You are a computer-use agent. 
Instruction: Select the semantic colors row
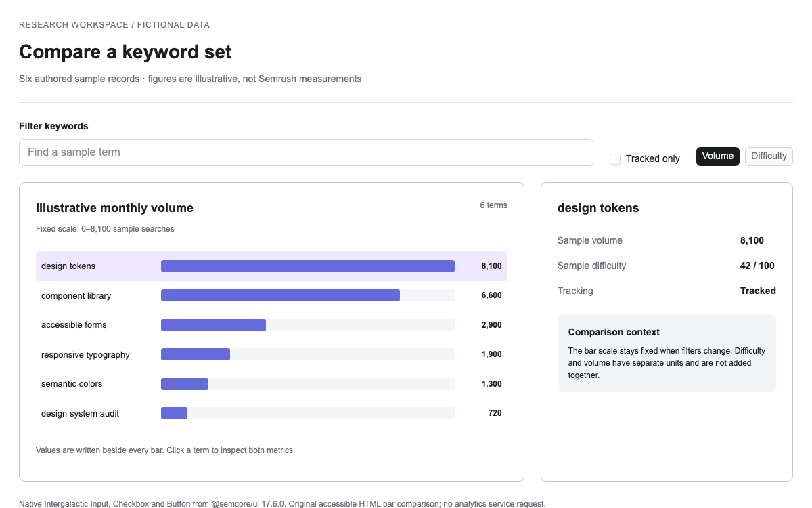tap(271, 384)
